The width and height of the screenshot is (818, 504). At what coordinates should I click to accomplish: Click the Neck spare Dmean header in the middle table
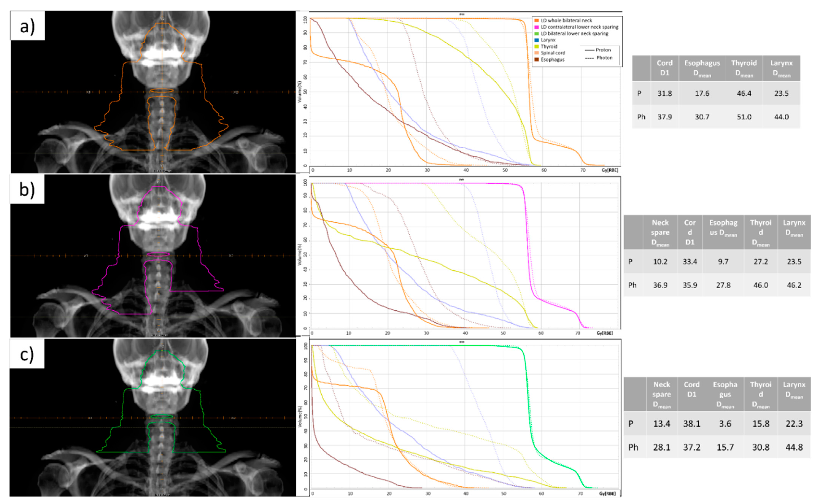coord(660,233)
